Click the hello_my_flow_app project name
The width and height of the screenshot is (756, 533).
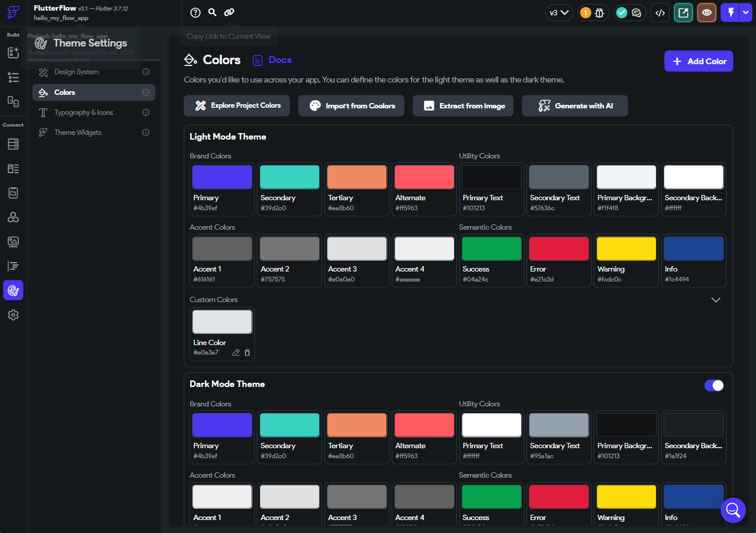click(61, 18)
